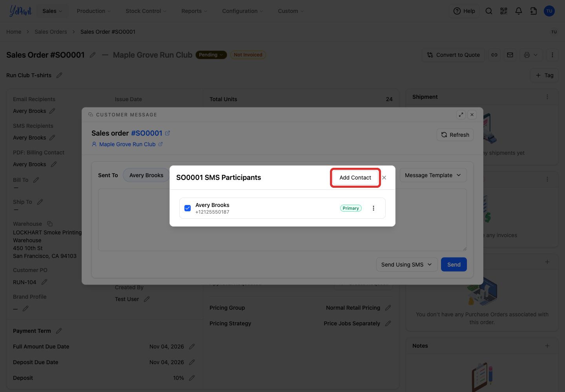This screenshot has height=392, width=565.
Task: Open the Reports menu
Action: [194, 11]
